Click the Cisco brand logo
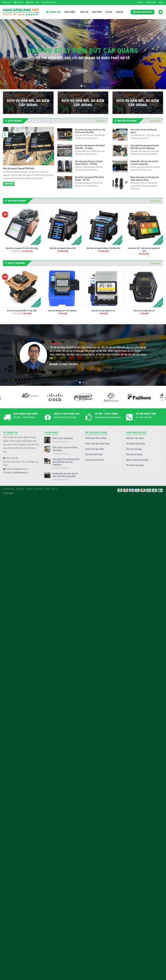166x980 pixels. tap(55, 397)
